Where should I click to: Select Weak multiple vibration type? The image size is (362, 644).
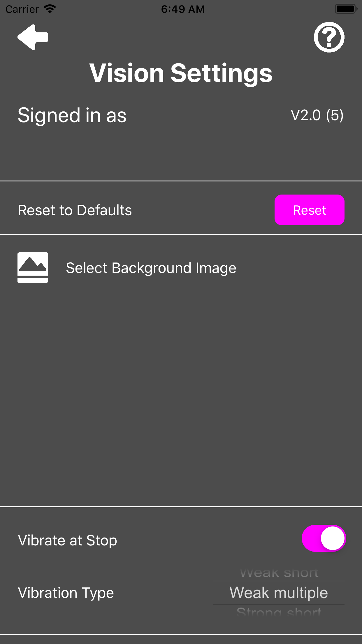(278, 592)
